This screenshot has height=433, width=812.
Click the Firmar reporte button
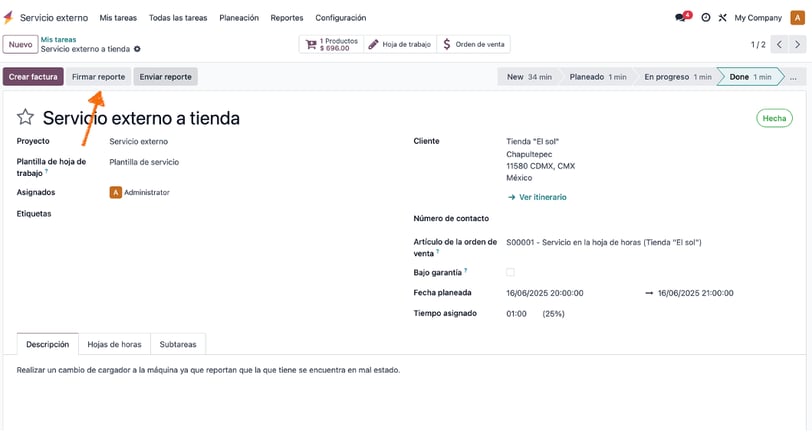[98, 77]
